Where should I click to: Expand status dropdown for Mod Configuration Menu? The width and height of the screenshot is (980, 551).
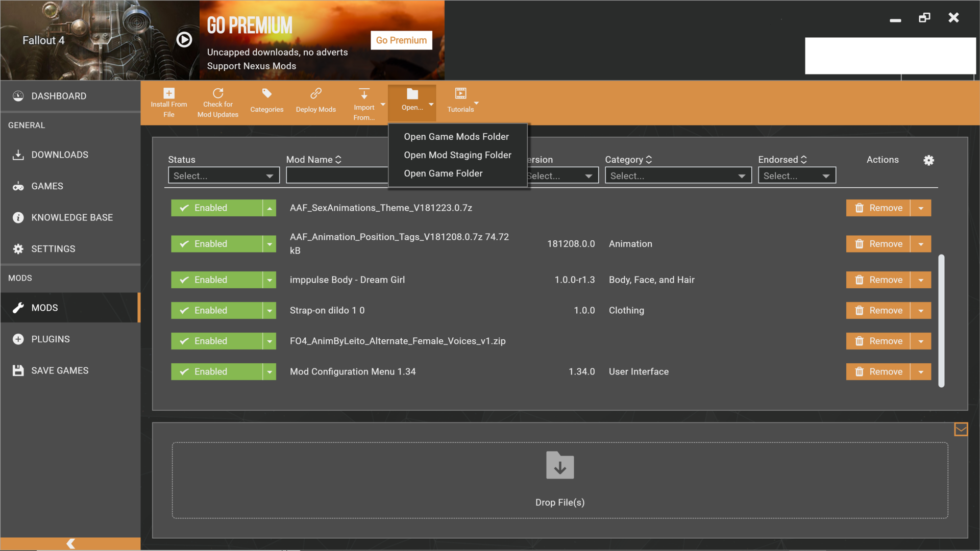(269, 372)
